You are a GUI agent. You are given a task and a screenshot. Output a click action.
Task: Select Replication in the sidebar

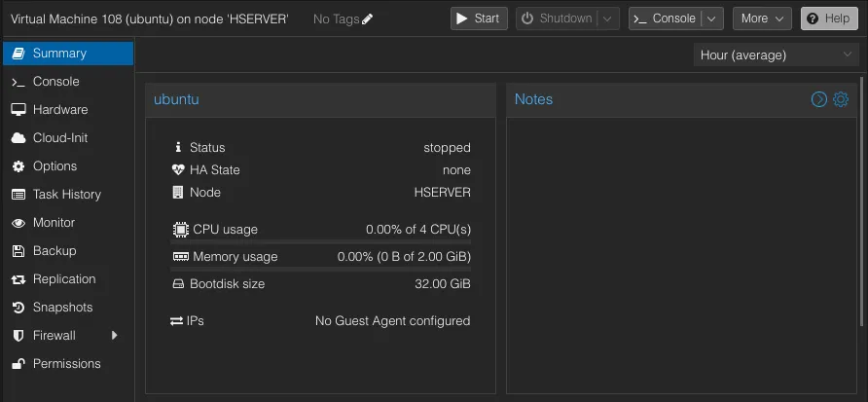64,279
